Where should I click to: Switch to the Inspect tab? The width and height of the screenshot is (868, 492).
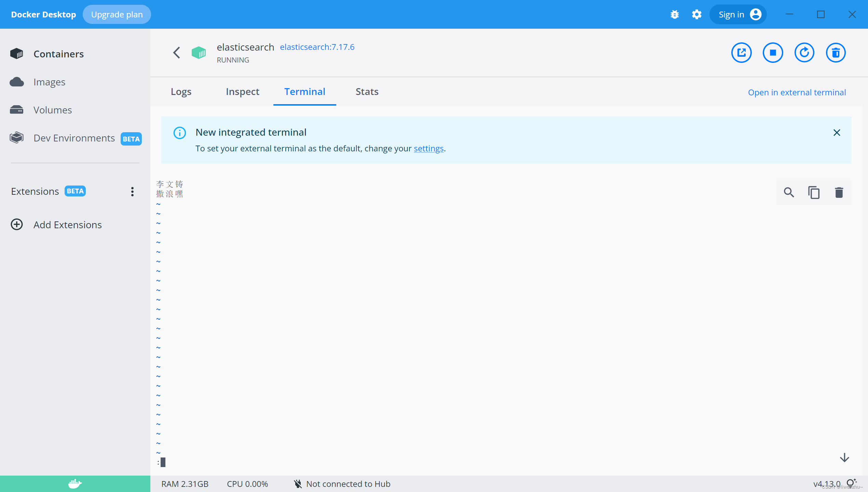click(242, 92)
